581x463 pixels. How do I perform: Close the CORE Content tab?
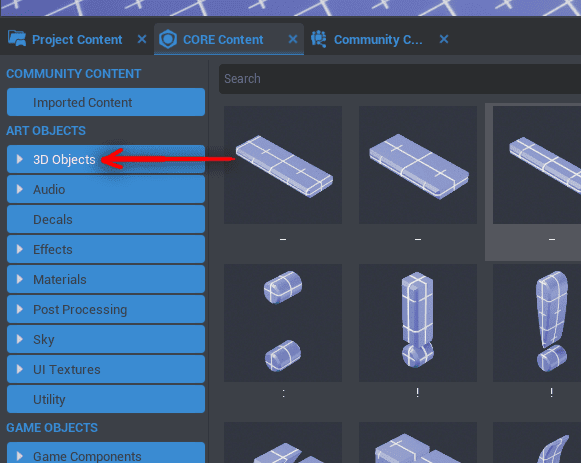tap(293, 39)
